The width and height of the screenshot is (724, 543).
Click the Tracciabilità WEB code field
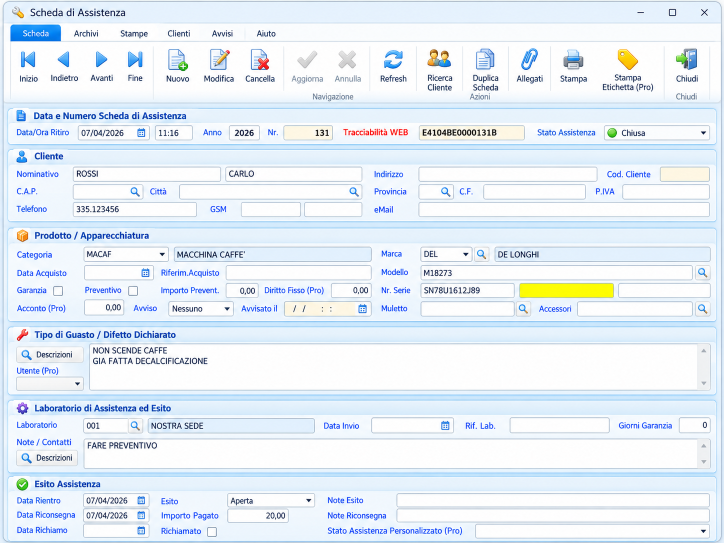[471, 133]
